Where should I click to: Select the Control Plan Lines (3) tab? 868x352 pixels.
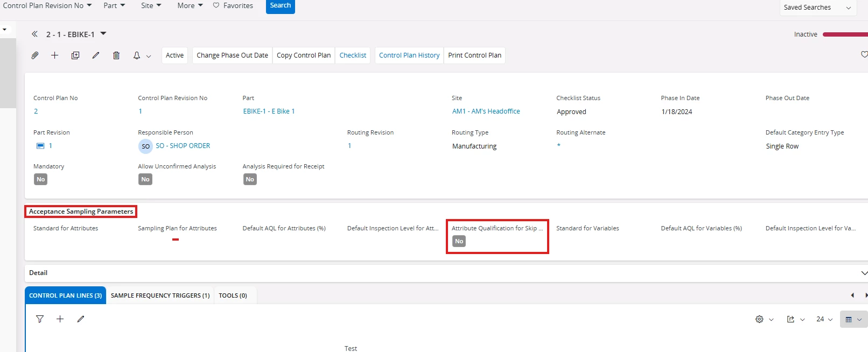point(65,295)
